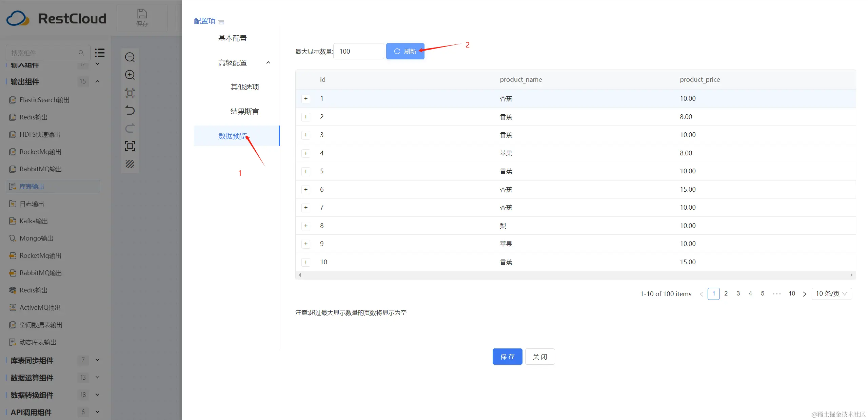Viewport: 868px width, 420px height.
Task: Expand the 库表同步组件 group
Action: pyautogui.click(x=97, y=360)
